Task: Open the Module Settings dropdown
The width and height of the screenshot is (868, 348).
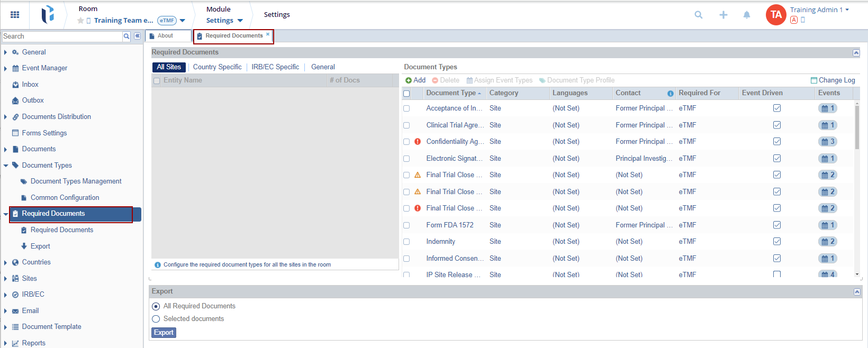Action: click(224, 20)
